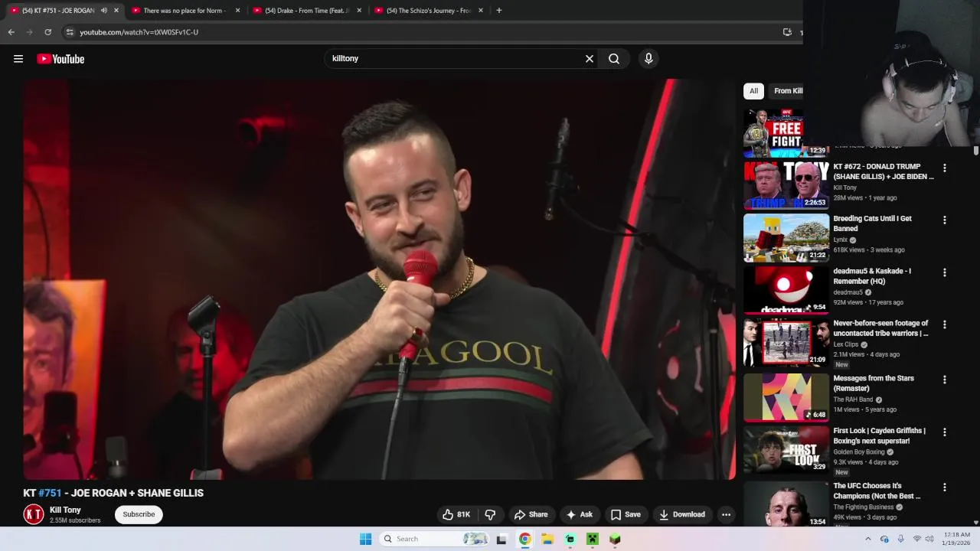The width and height of the screenshot is (980, 551).
Task: Open options for deadmau5 & Kaskade video
Action: [x=944, y=272]
